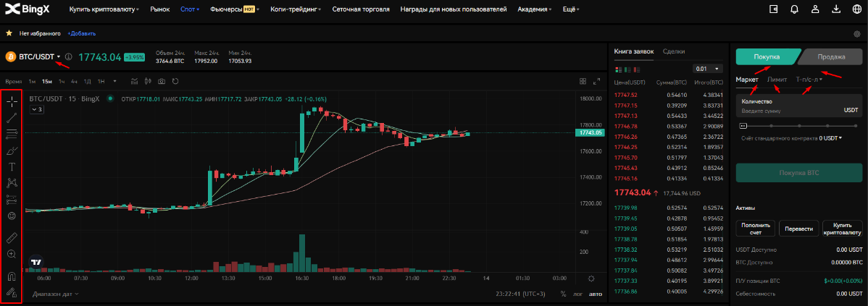This screenshot has height=306, width=868.
Task: Click the BTC/USDT info circle icon
Action: [69, 56]
